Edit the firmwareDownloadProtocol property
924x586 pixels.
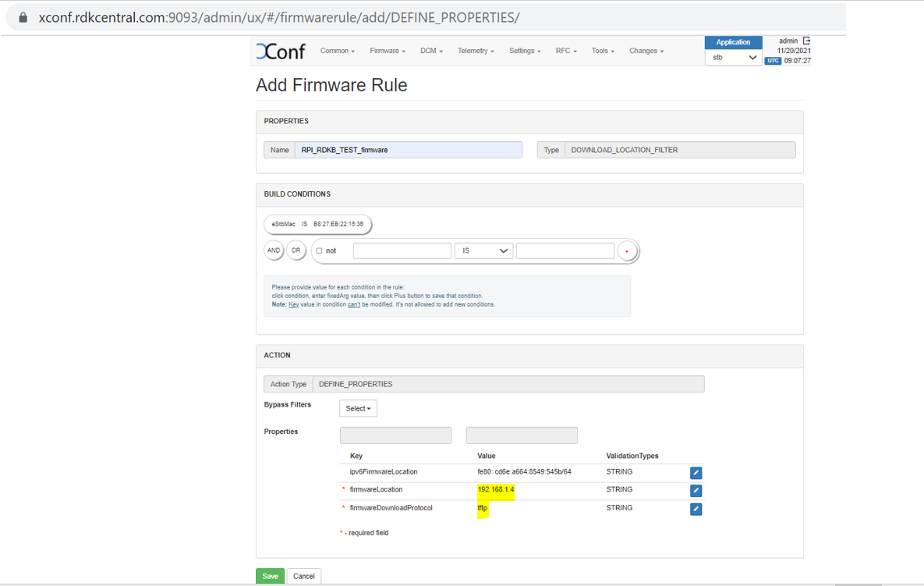(696, 509)
